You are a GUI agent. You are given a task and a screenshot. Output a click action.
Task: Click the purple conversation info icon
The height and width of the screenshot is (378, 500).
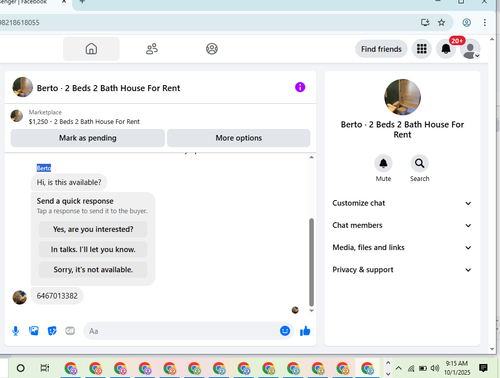(x=300, y=87)
